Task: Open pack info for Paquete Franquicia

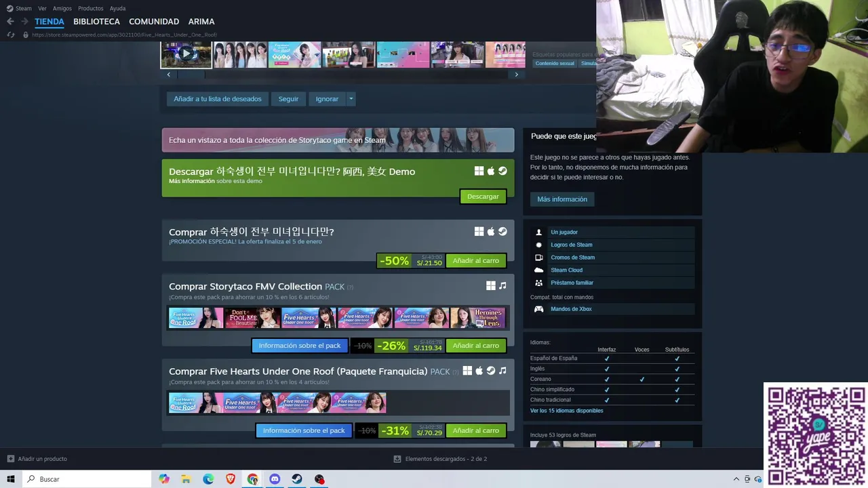Action: pos(304,430)
